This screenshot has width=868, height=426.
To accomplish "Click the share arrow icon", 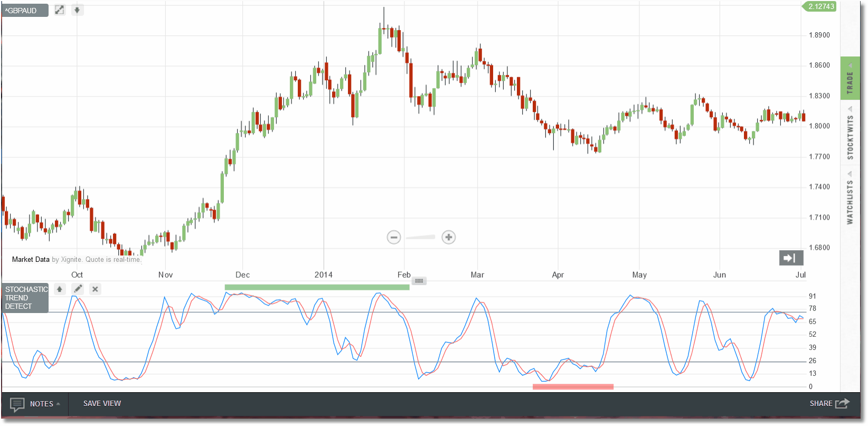I will (842, 403).
